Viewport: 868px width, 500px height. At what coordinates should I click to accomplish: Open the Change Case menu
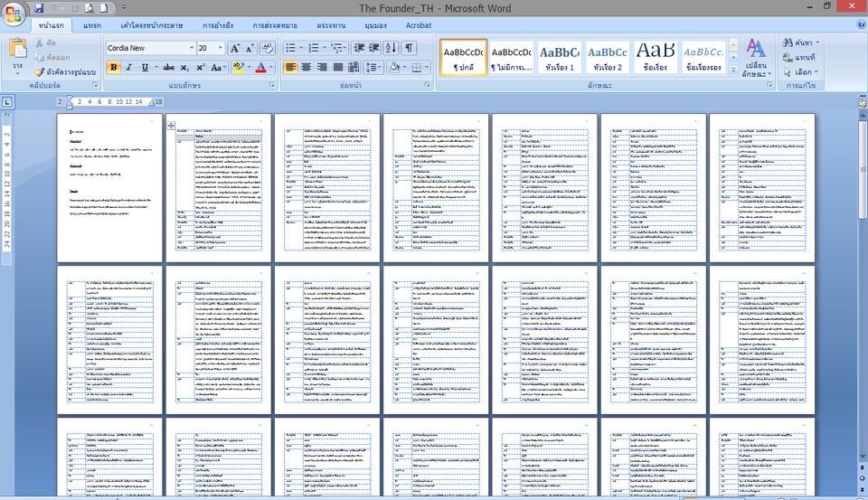point(216,68)
